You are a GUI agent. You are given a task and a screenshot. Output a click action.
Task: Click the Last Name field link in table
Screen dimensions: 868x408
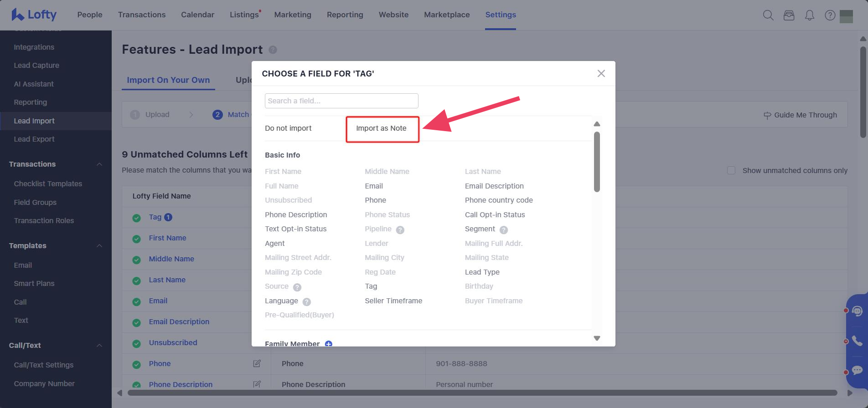click(x=167, y=280)
